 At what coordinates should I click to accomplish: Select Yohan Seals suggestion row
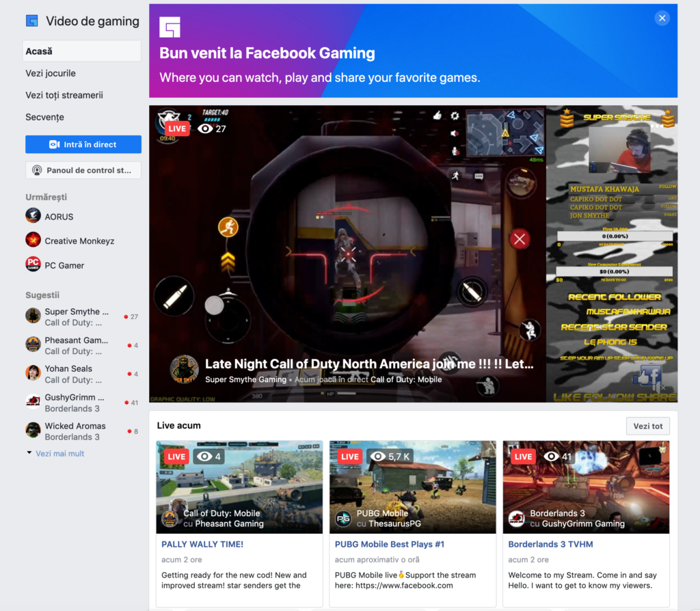pos(82,374)
